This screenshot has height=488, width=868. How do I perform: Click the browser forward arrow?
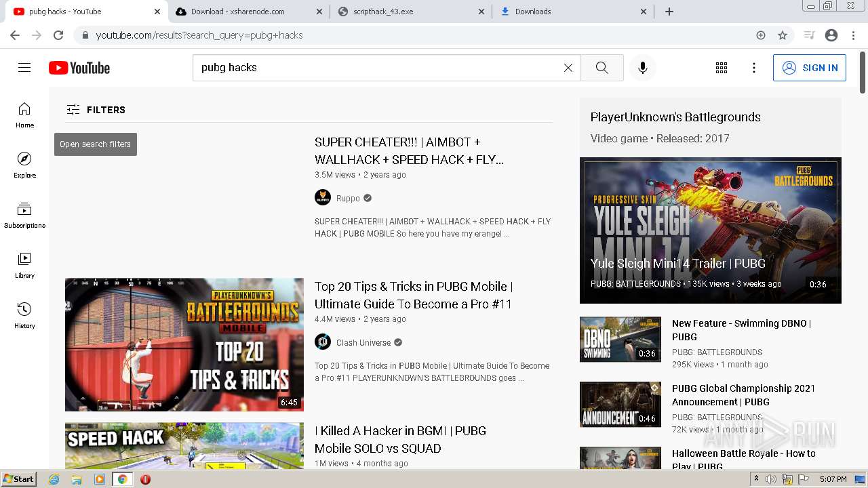click(x=37, y=35)
